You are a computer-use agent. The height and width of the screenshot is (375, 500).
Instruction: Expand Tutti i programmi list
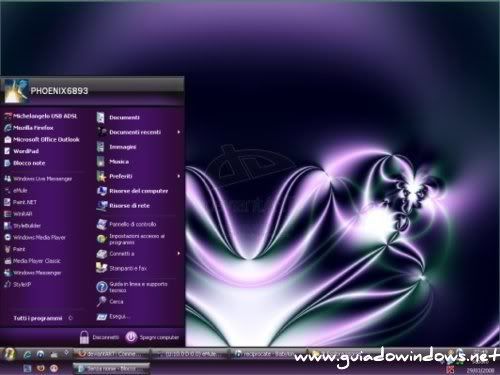point(43,318)
